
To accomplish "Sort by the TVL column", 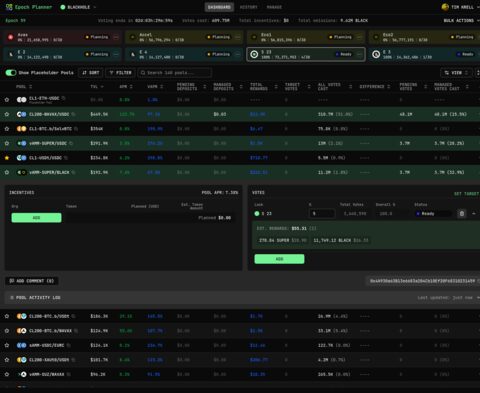I will point(97,87).
